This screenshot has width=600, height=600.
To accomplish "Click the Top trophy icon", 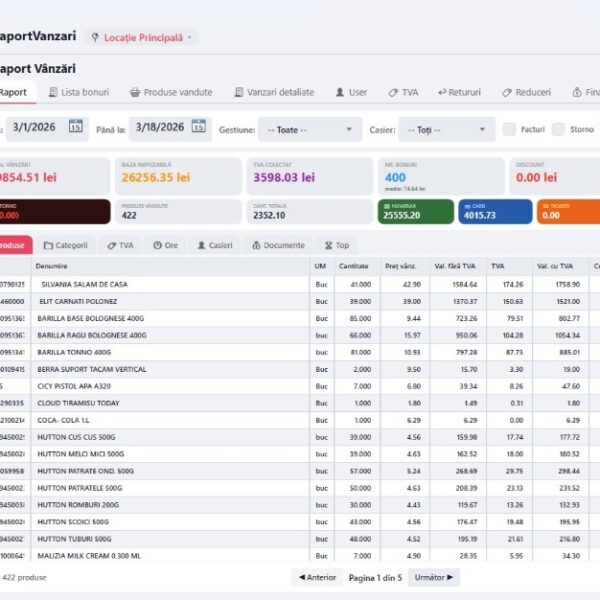I will click(328, 245).
